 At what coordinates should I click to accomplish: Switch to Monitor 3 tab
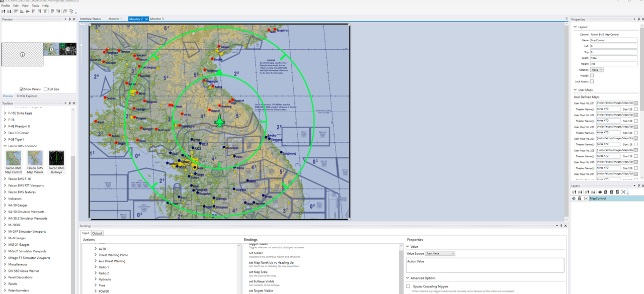click(x=156, y=19)
